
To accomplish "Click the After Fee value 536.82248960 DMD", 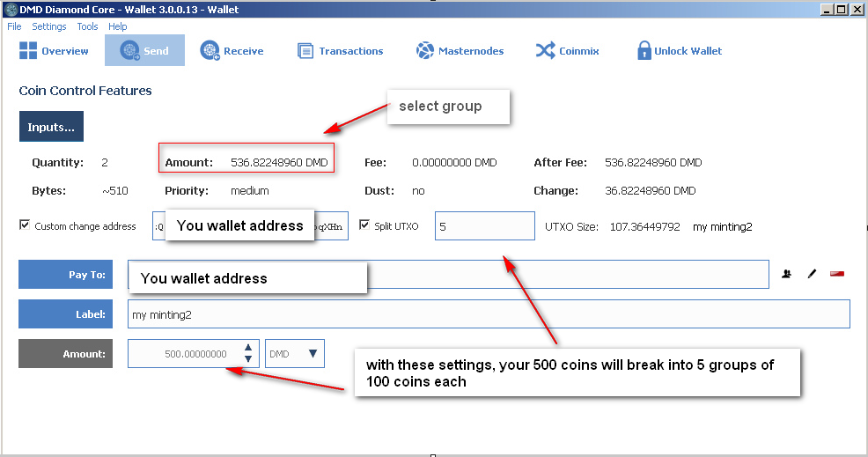I will (x=653, y=162).
